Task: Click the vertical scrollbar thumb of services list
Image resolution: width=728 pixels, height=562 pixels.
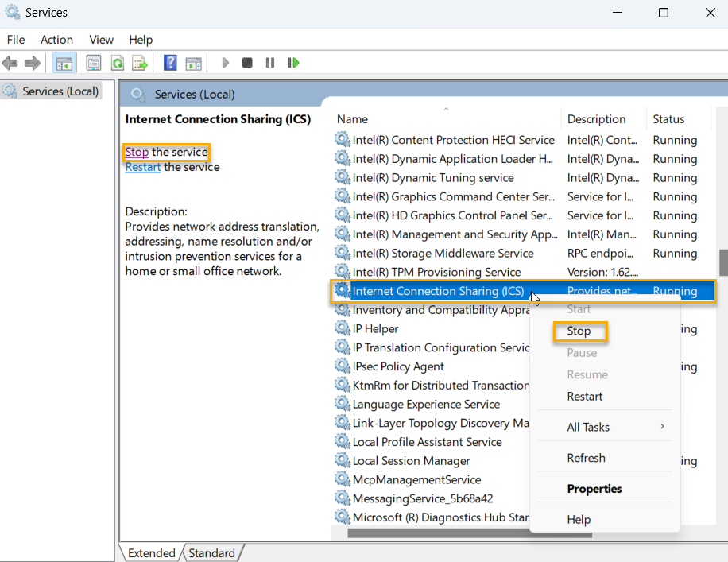Action: 722,262
